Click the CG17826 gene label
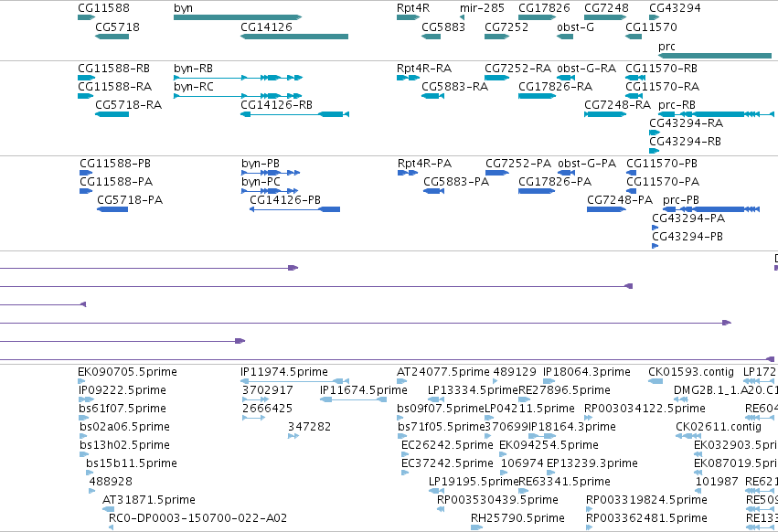778x532 pixels. click(x=544, y=8)
